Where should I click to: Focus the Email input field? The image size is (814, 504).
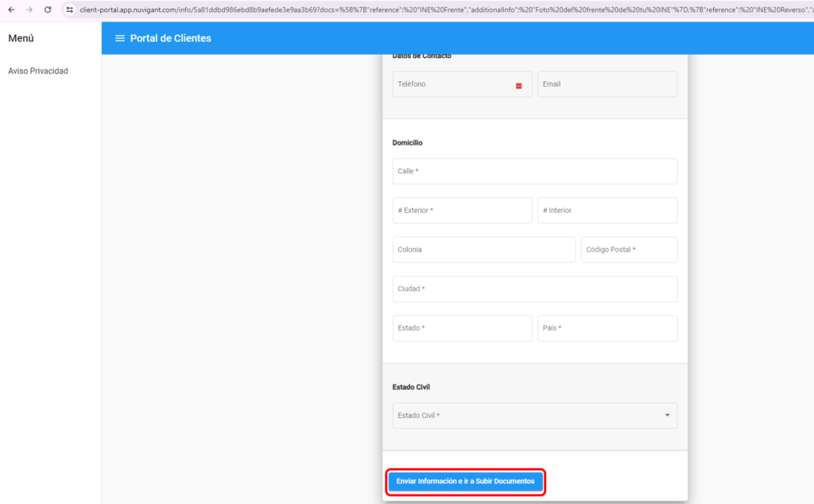[607, 84]
